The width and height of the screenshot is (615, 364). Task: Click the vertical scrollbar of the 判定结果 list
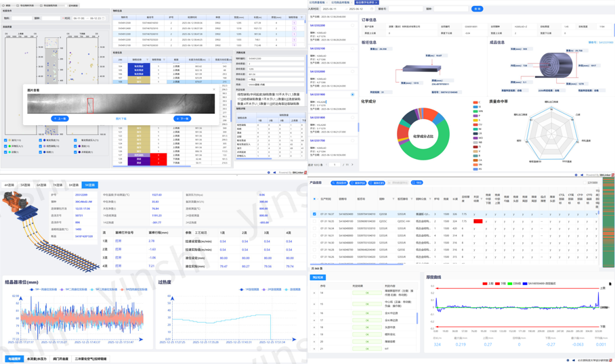[417, 318]
